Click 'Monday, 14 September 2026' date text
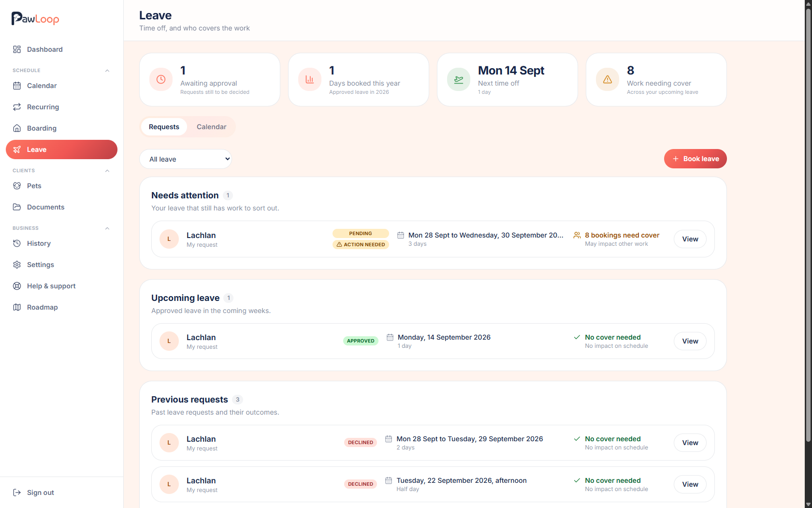Viewport: 812px width, 508px height. coord(444,337)
